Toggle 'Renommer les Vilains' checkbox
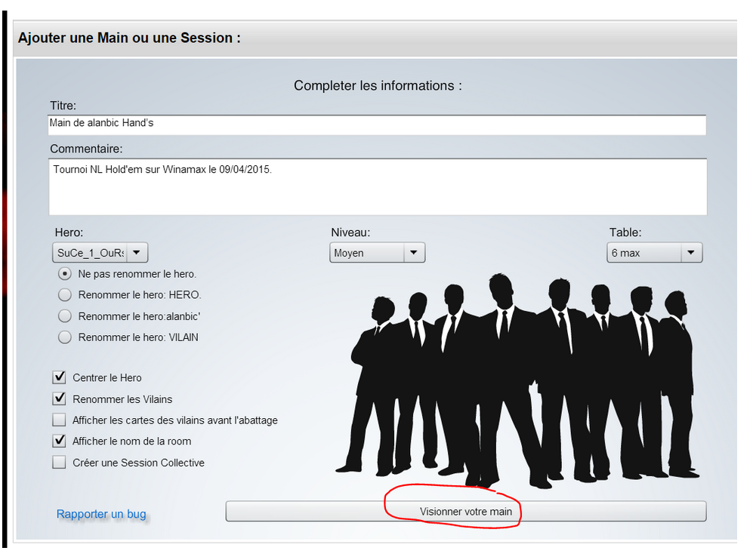The height and width of the screenshot is (560, 753). tap(59, 398)
